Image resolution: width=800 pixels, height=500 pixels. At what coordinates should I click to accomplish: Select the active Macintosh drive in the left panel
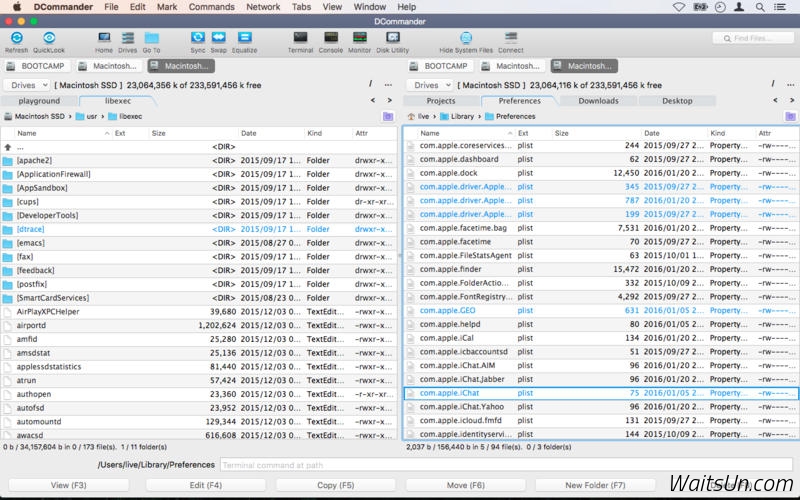[181, 66]
